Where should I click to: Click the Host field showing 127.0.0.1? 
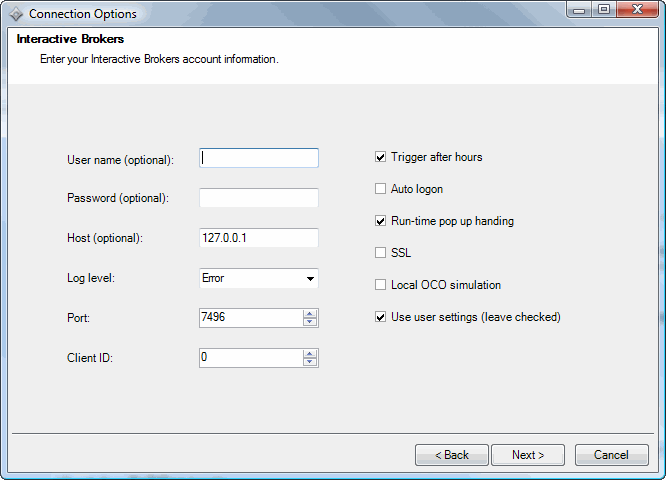(x=259, y=238)
